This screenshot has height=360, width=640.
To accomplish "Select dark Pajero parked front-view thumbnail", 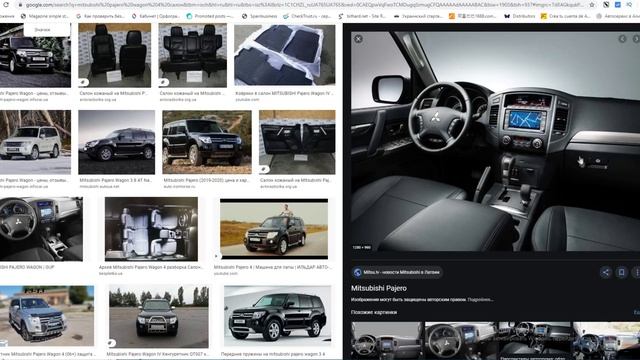I will click(159, 316).
